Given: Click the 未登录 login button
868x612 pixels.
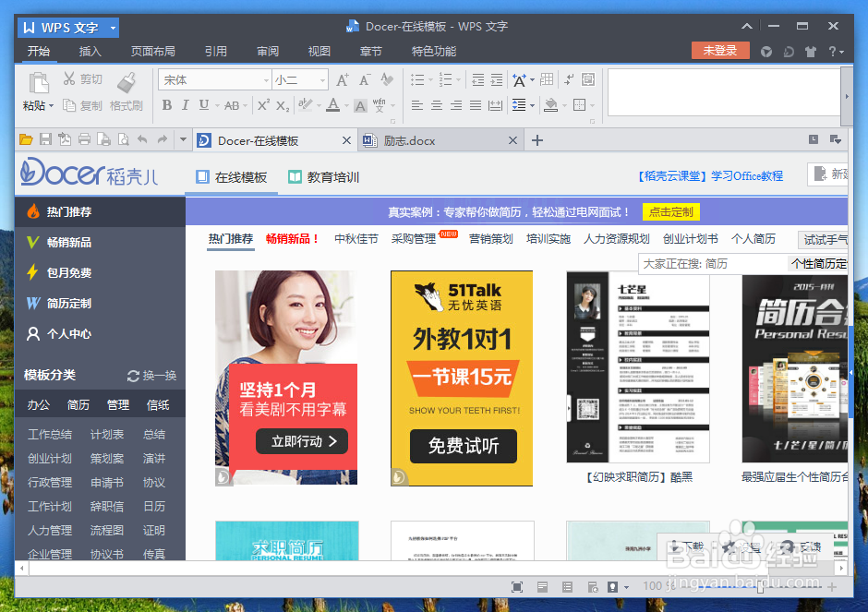Looking at the screenshot, I should (720, 51).
